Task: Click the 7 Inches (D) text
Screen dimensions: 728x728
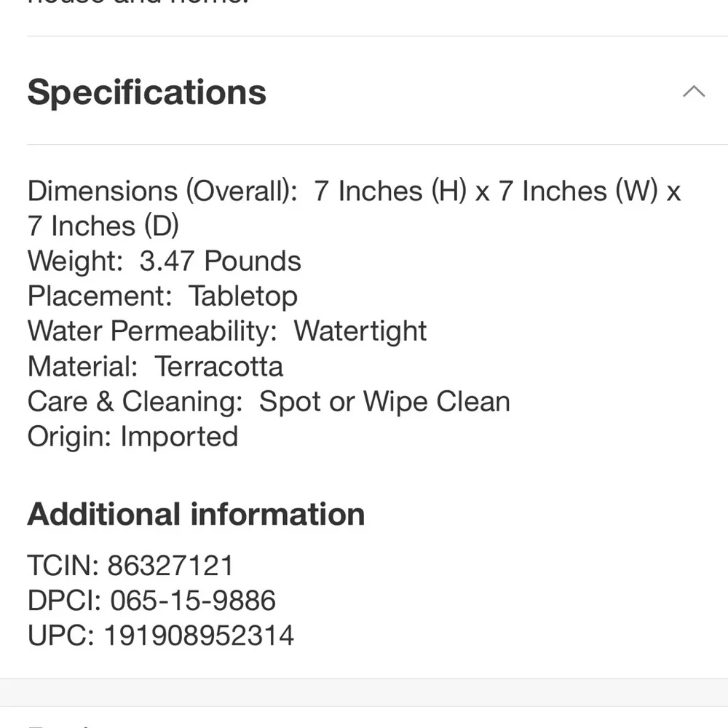Action: [x=103, y=226]
